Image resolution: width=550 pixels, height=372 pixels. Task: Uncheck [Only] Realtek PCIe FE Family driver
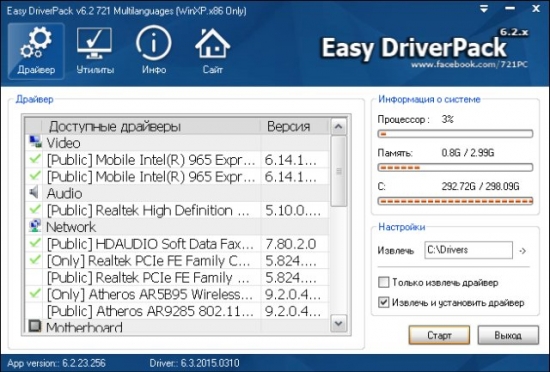[x=35, y=260]
